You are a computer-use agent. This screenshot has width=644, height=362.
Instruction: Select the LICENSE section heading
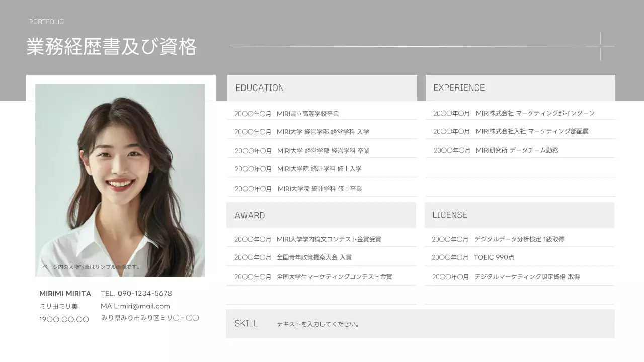click(x=449, y=215)
